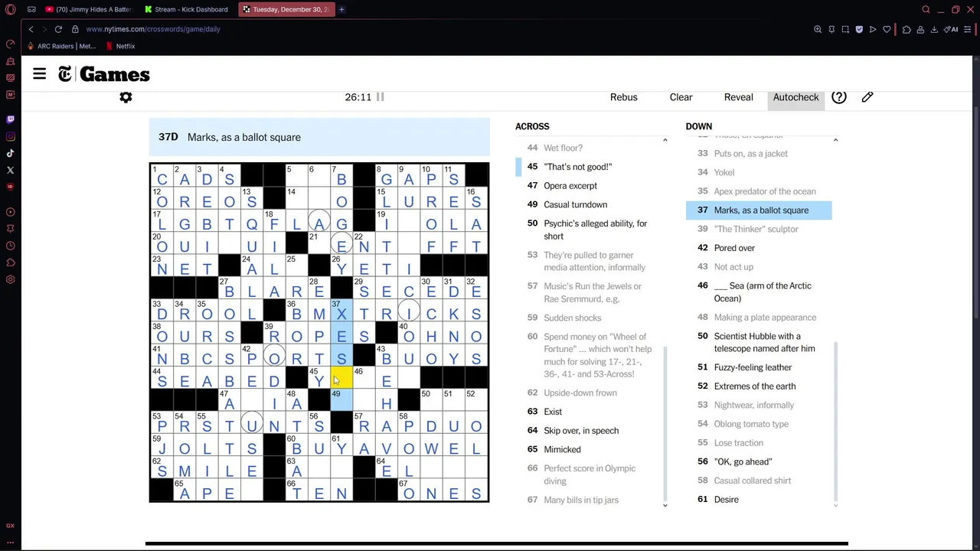Image resolution: width=980 pixels, height=551 pixels.
Task: Open the NYT Games hamburger menu
Action: [x=40, y=74]
